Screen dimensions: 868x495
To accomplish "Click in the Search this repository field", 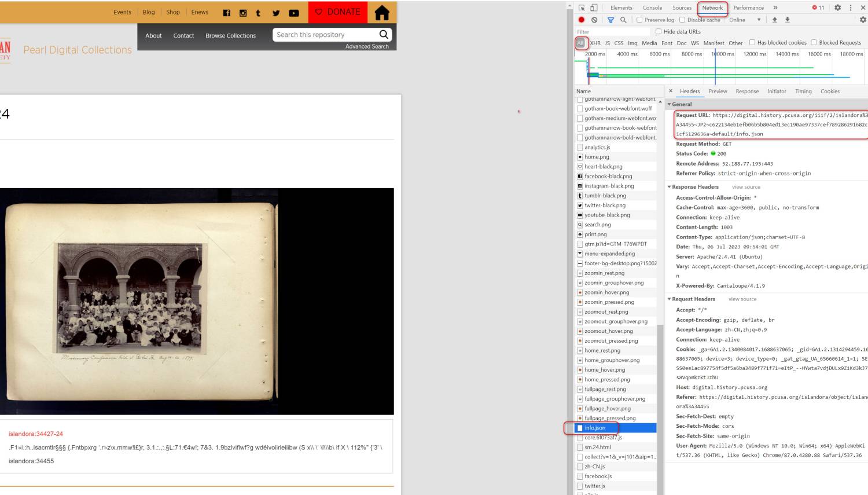I will pyautogui.click(x=325, y=35).
